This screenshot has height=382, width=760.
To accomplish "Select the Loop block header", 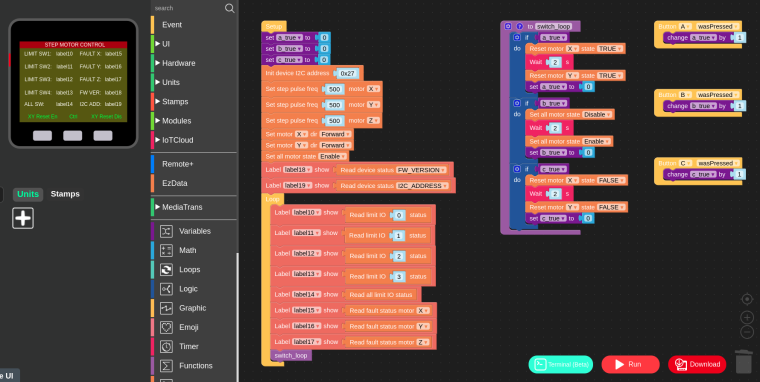I will coord(272,199).
